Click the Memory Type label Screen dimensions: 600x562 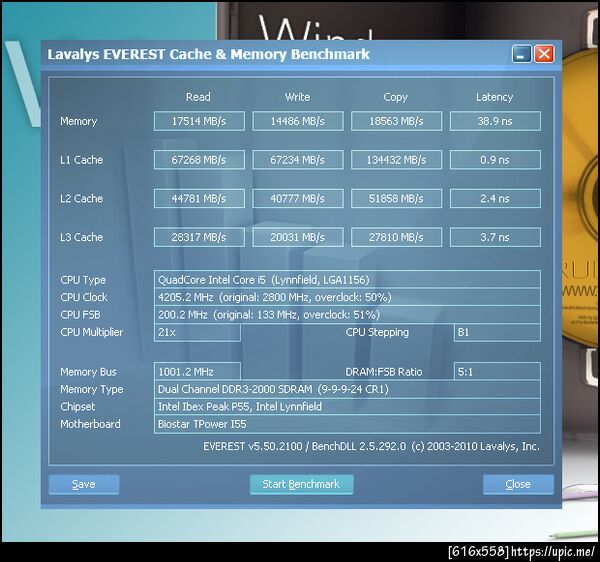92,389
